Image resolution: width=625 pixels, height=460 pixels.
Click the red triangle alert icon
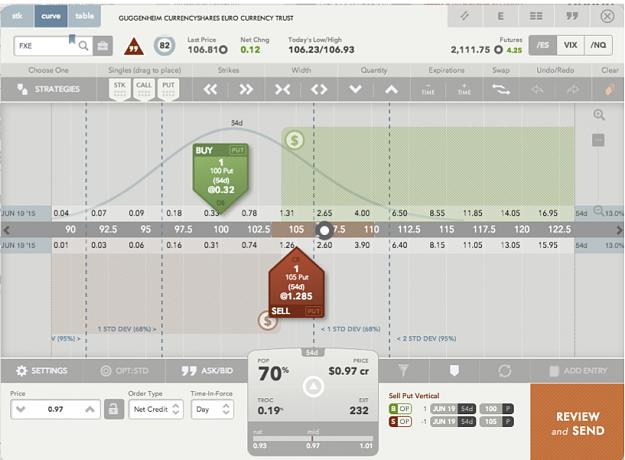pyautogui.click(x=134, y=47)
